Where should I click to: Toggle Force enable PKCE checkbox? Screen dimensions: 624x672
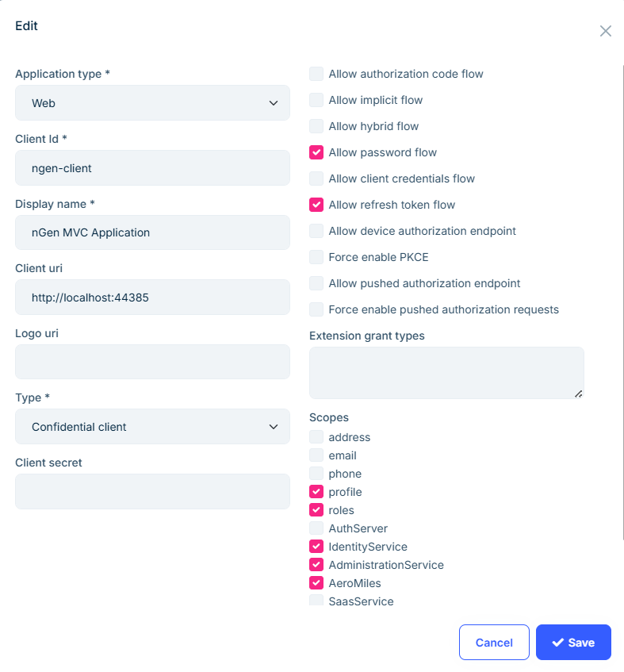point(316,257)
